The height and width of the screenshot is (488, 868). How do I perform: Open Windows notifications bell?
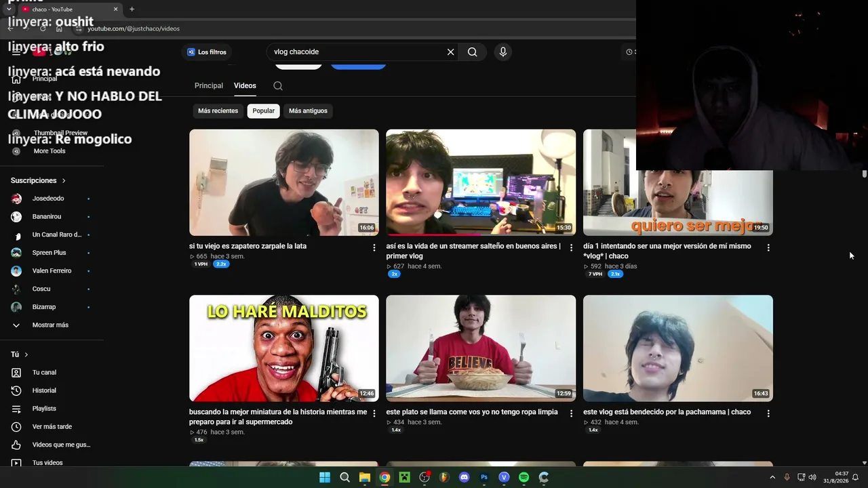tap(855, 477)
